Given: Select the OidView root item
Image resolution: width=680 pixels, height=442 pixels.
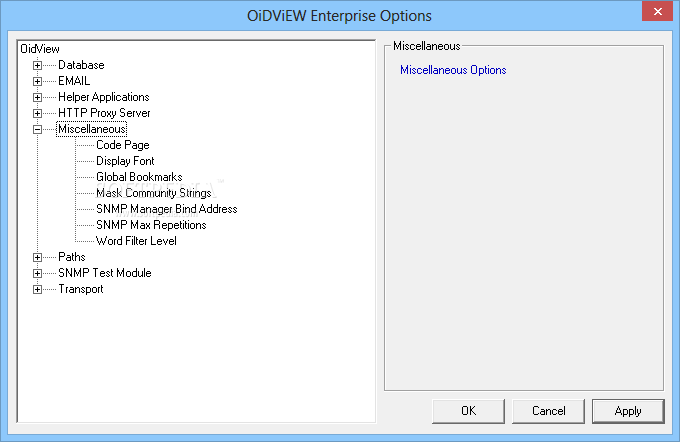Looking at the screenshot, I should [40, 49].
